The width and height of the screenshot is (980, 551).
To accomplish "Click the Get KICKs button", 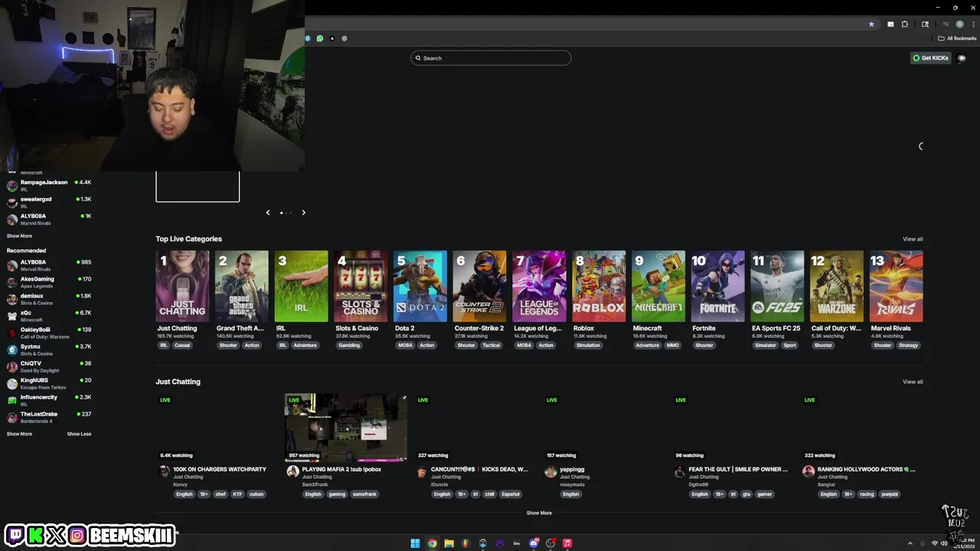I will click(x=930, y=58).
